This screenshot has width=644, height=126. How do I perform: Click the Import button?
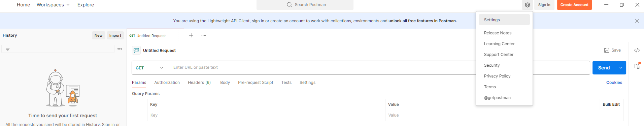(x=115, y=35)
